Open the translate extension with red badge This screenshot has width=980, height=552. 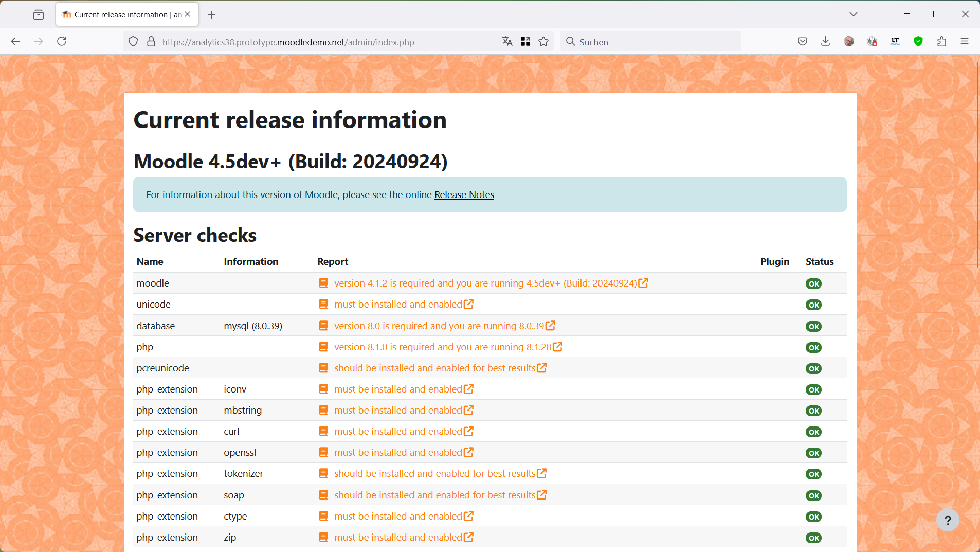872,42
